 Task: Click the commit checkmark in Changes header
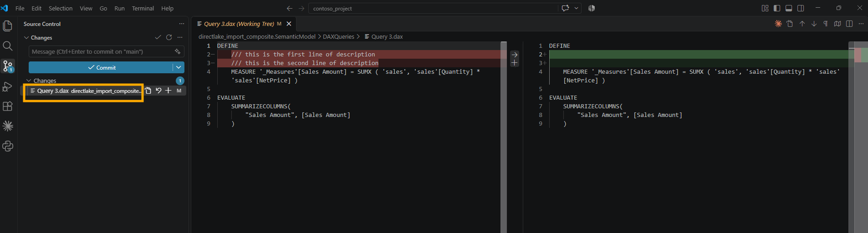point(158,37)
